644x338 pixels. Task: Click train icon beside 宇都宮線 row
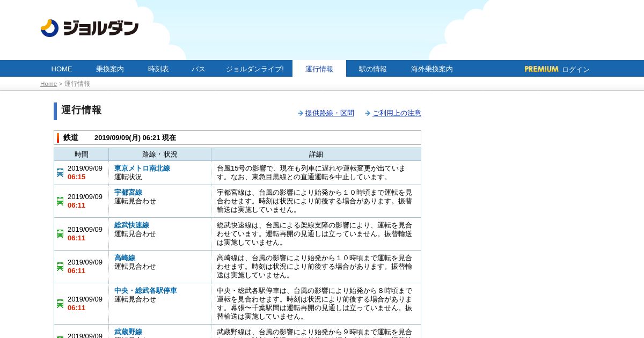(x=60, y=201)
